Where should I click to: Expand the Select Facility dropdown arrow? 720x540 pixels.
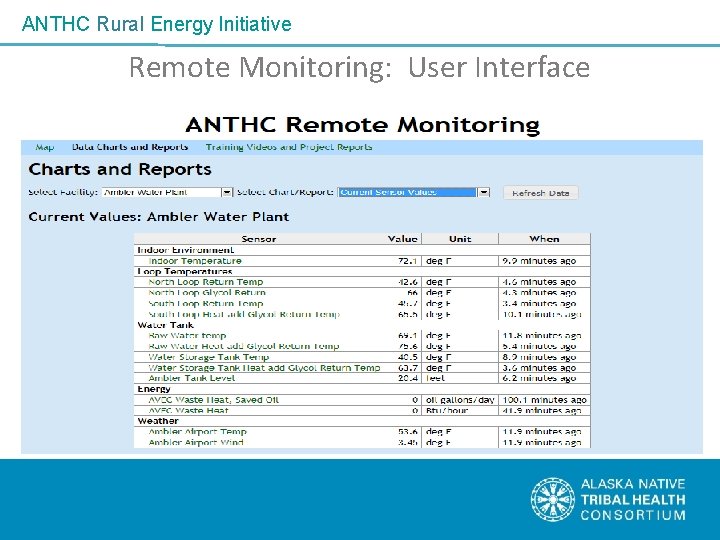(x=227, y=192)
